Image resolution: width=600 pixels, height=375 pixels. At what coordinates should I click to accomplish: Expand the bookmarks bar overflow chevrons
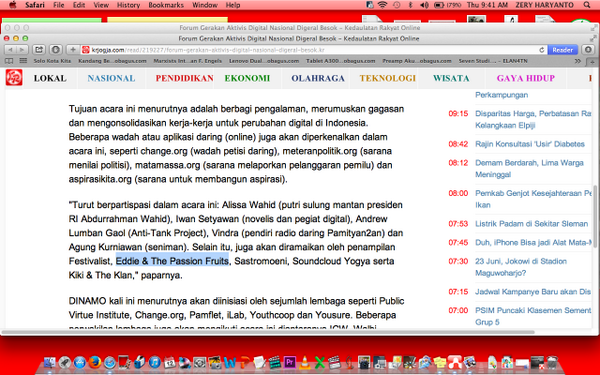577,61
